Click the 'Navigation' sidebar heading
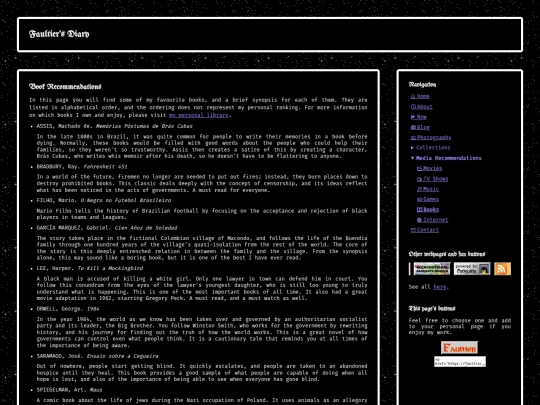This screenshot has height=405, width=540. click(423, 85)
